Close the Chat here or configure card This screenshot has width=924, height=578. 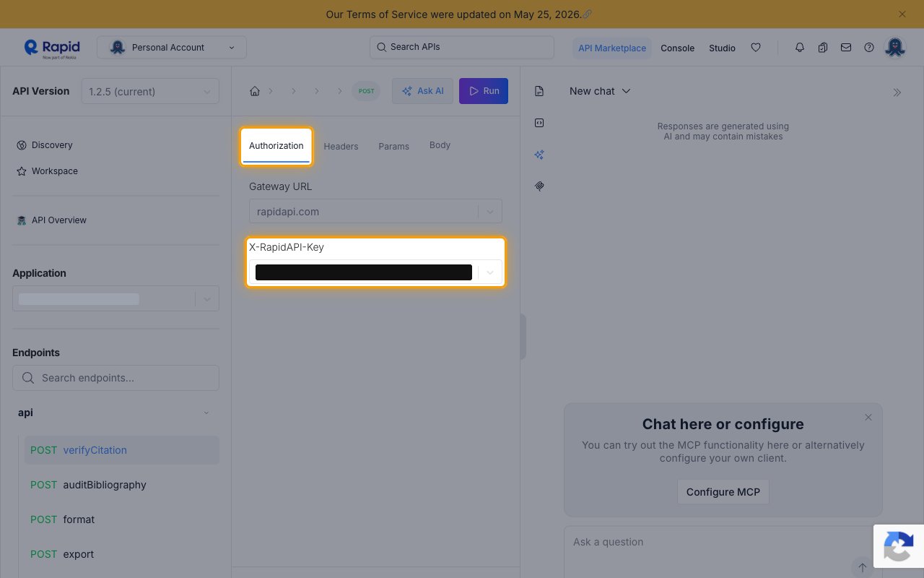pyautogui.click(x=868, y=418)
